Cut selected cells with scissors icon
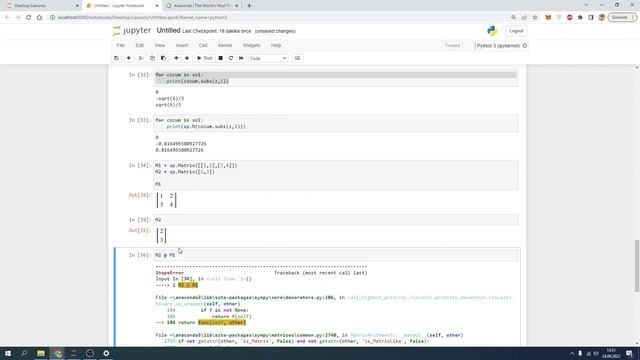Screen dimensions: 640x360 [x=141, y=58]
